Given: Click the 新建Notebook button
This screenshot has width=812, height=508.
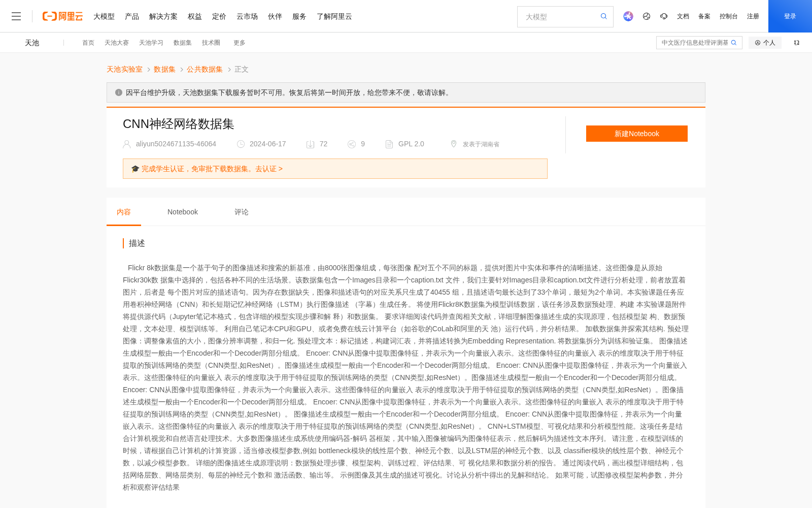Looking at the screenshot, I should [x=637, y=134].
